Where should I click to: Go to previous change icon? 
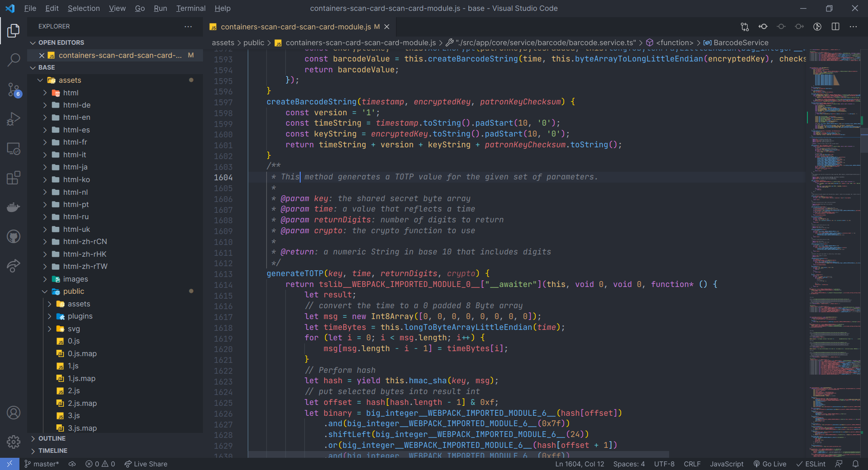click(781, 27)
